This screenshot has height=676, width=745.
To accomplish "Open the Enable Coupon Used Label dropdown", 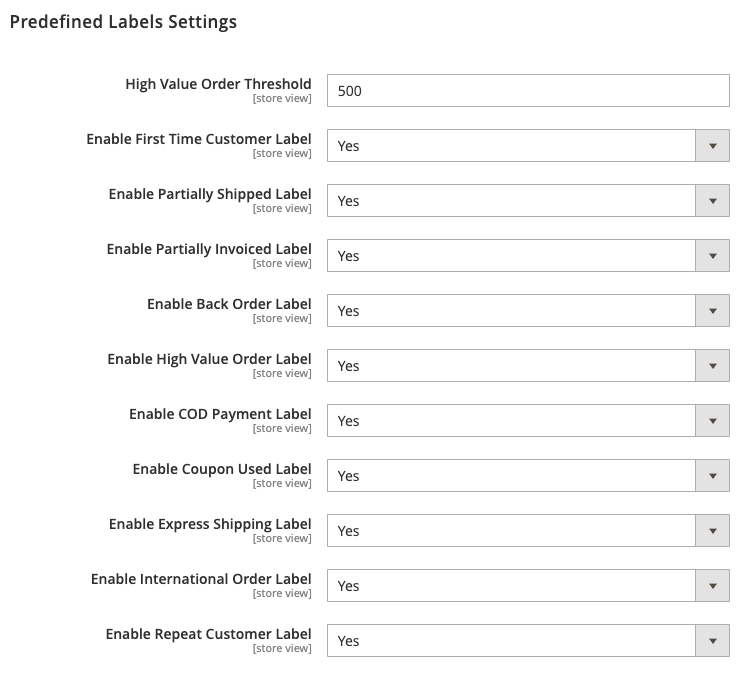I will (x=528, y=476).
